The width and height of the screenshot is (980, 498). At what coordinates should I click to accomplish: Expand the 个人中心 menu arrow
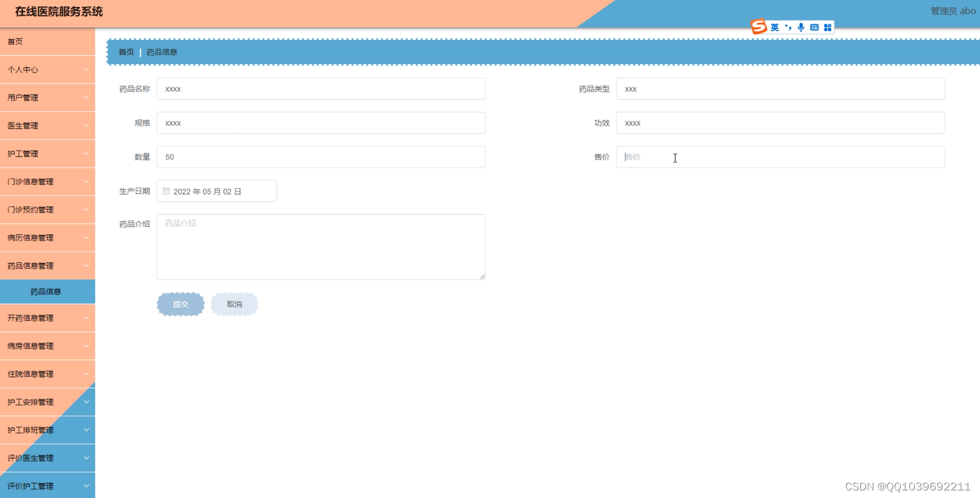point(86,70)
